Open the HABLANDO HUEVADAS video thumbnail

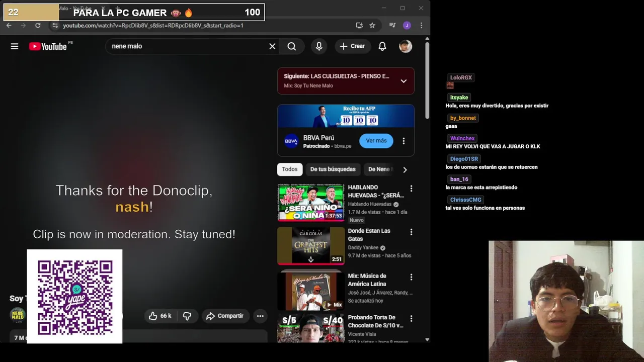[x=311, y=202]
